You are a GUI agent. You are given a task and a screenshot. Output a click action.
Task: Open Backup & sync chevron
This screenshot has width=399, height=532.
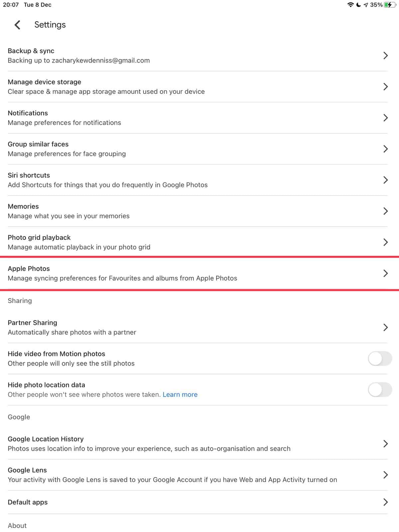click(385, 56)
